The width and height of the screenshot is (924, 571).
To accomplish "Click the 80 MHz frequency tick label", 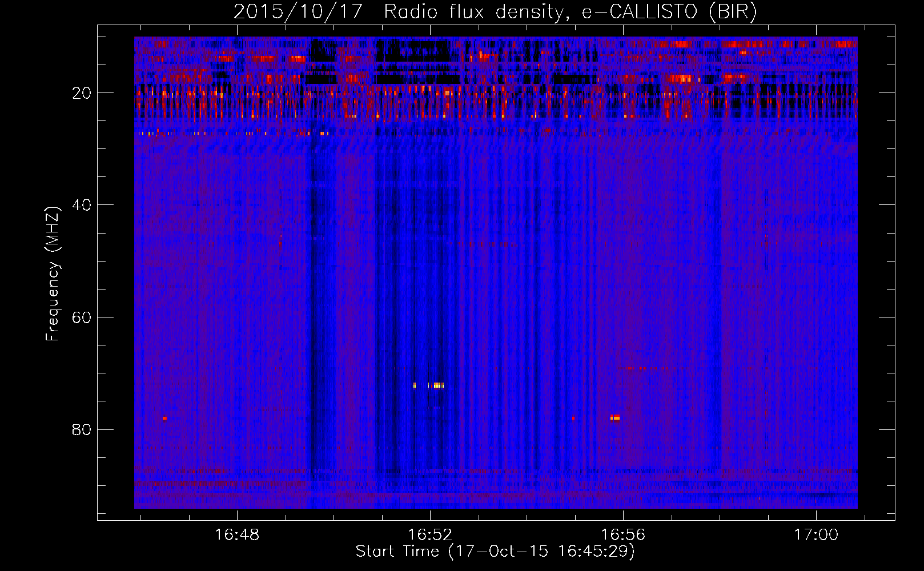I will [82, 429].
